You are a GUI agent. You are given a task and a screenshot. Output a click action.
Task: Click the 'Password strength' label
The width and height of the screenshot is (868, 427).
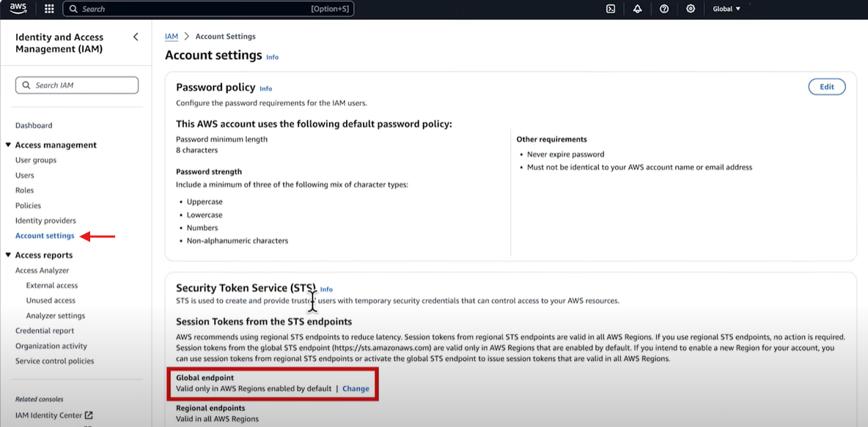[209, 172]
